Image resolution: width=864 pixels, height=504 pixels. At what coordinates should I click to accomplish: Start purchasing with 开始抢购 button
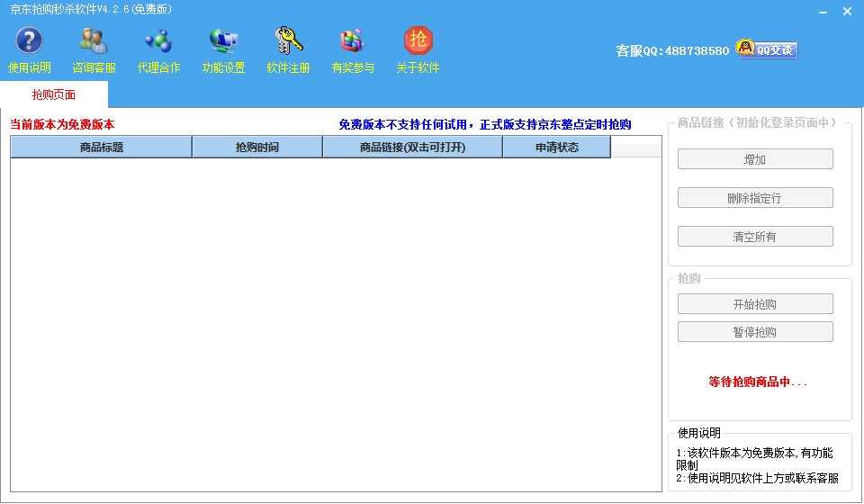[755, 304]
